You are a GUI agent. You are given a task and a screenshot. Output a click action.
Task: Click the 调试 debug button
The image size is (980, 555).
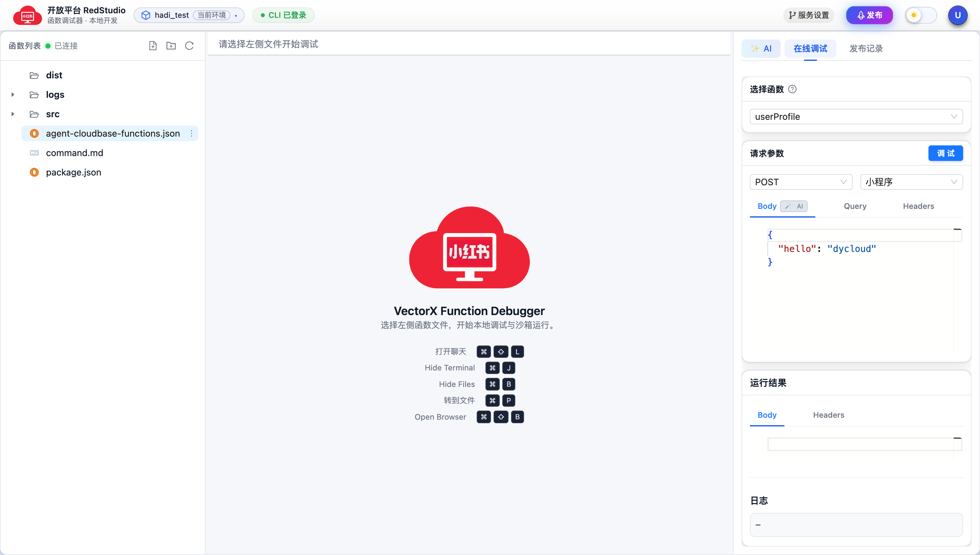click(x=945, y=153)
